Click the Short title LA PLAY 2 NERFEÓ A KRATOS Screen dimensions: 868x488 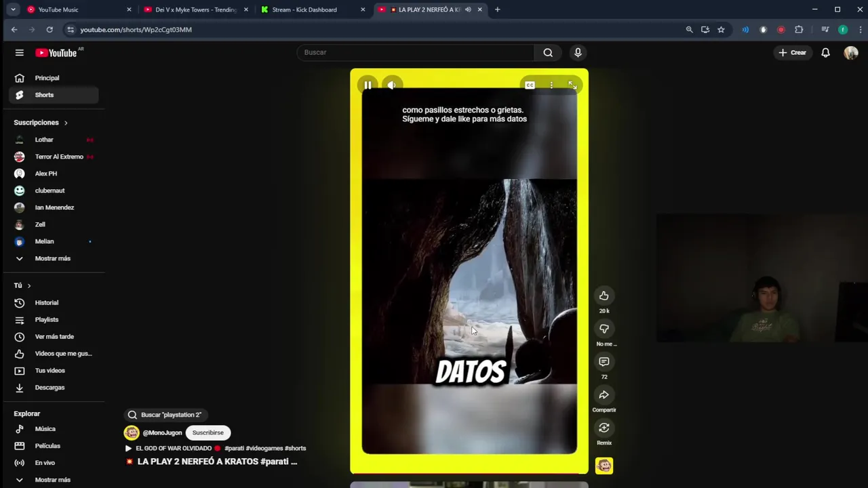[x=217, y=462]
